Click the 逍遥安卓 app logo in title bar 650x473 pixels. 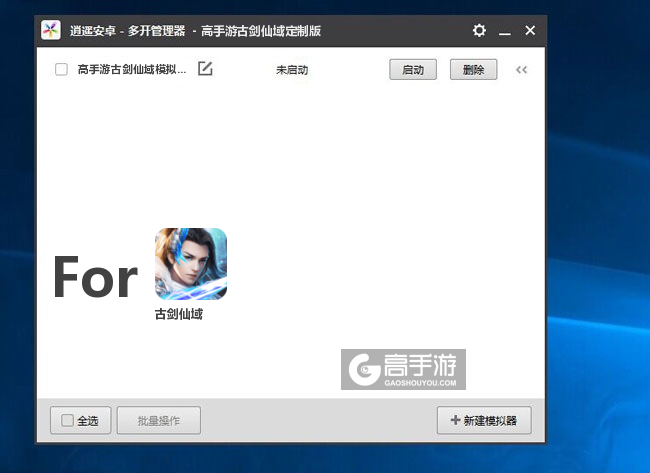coord(51,30)
